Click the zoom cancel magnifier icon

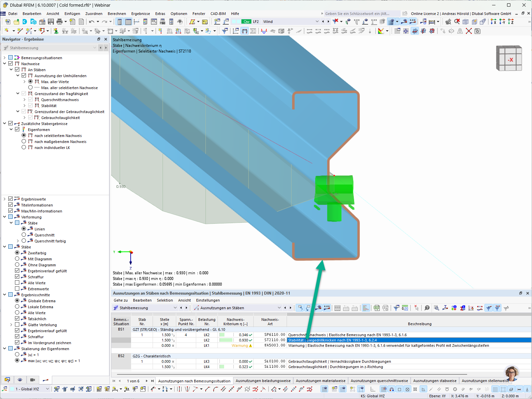point(457,22)
